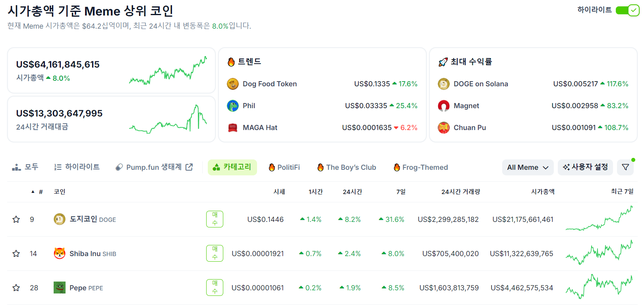Open the Magnet coin link
Screen dimensions: 644x305
[x=466, y=106]
